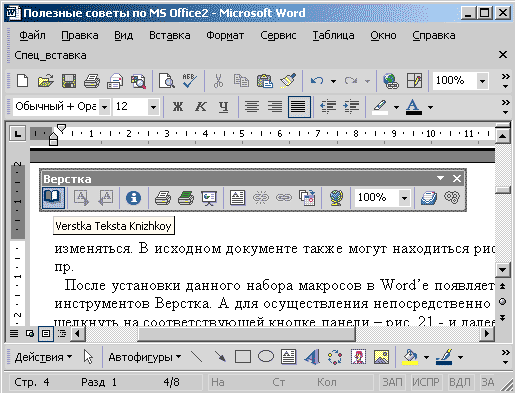
Task: Toggle underline formatting Ч
Action: 223,107
